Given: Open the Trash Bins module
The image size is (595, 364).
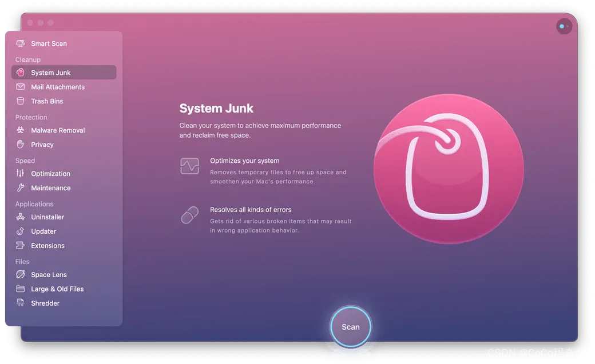Looking at the screenshot, I should (64, 101).
